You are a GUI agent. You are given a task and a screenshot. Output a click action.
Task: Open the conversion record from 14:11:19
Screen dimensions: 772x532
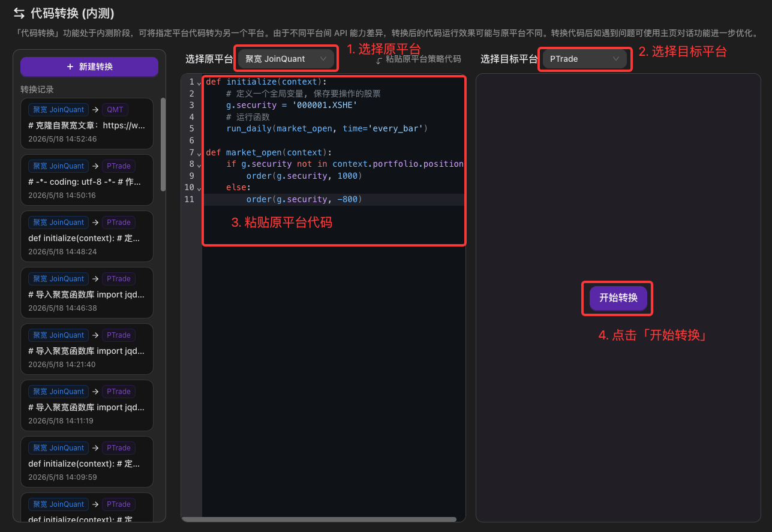(x=87, y=405)
